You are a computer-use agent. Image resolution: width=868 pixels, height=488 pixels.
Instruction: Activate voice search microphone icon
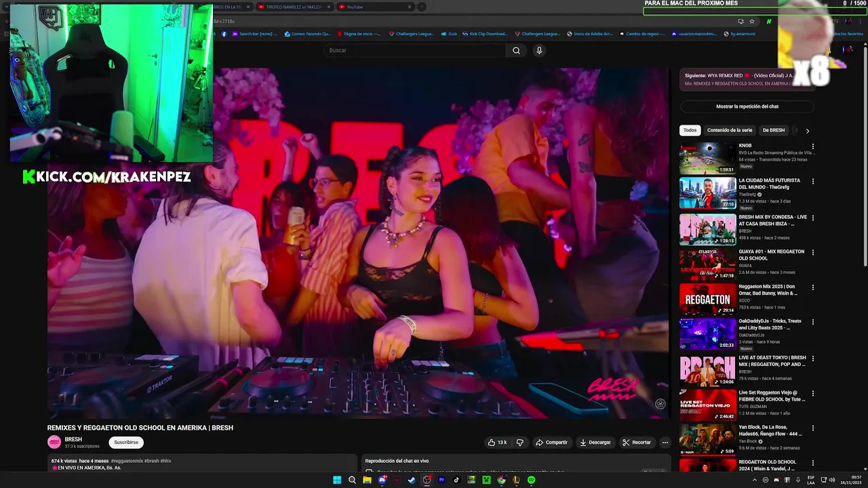(539, 50)
